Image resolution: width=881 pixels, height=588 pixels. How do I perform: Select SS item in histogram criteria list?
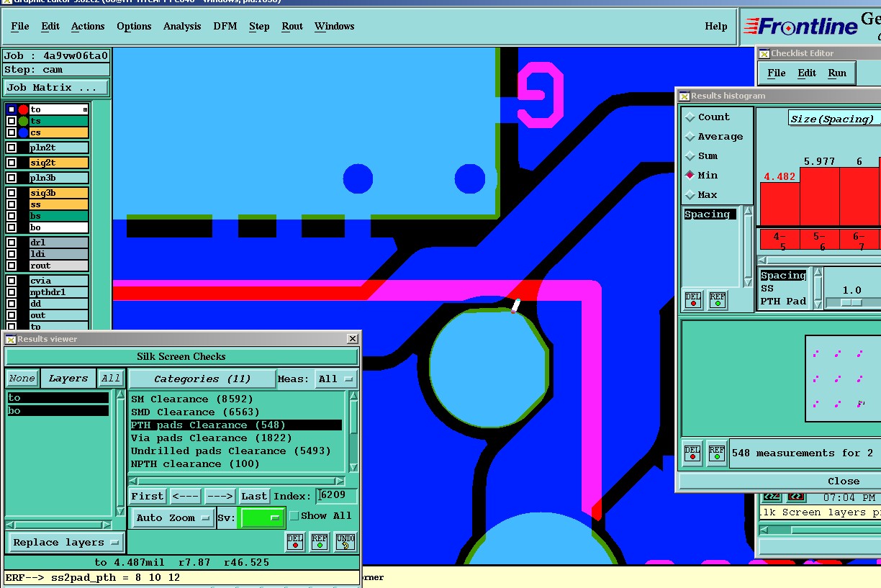pos(784,289)
